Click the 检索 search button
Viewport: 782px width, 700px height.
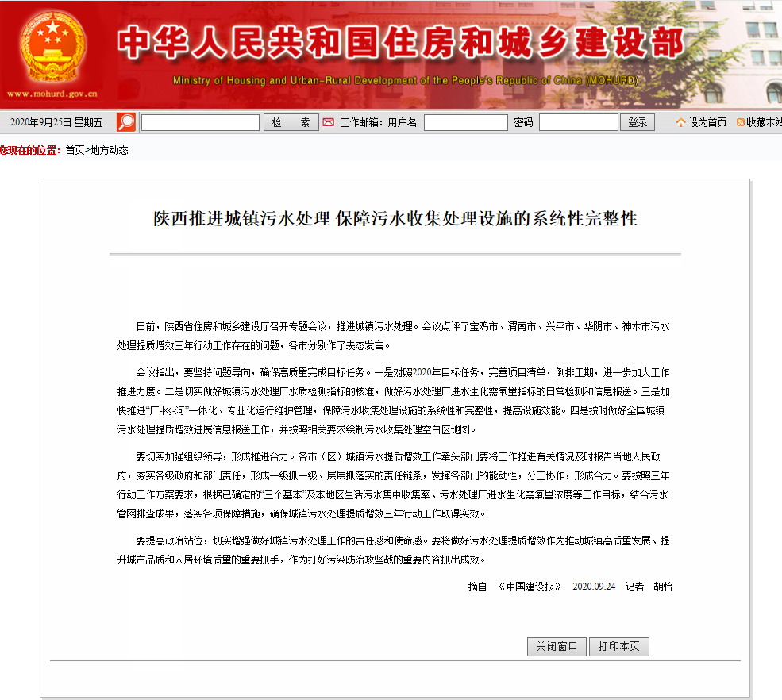click(x=291, y=122)
